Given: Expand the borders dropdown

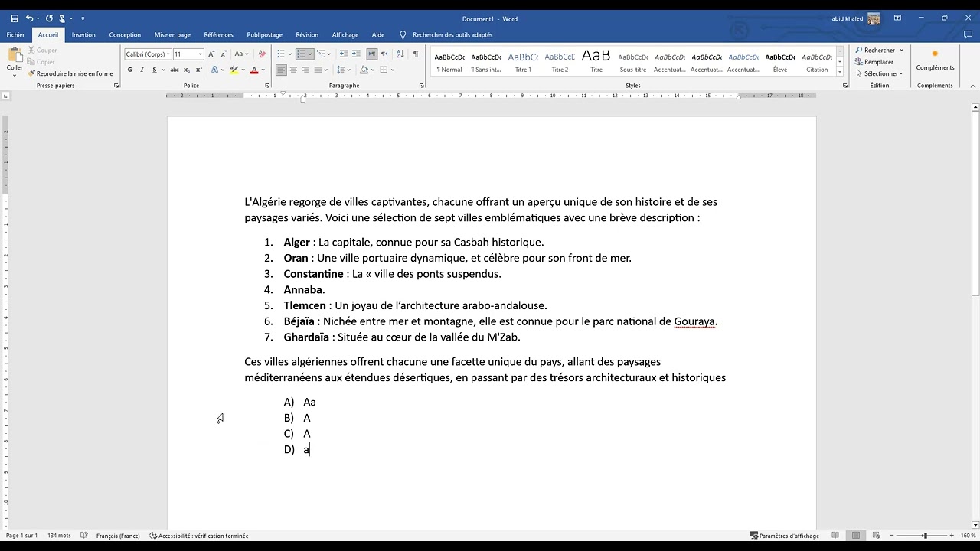Looking at the screenshot, I should (393, 70).
